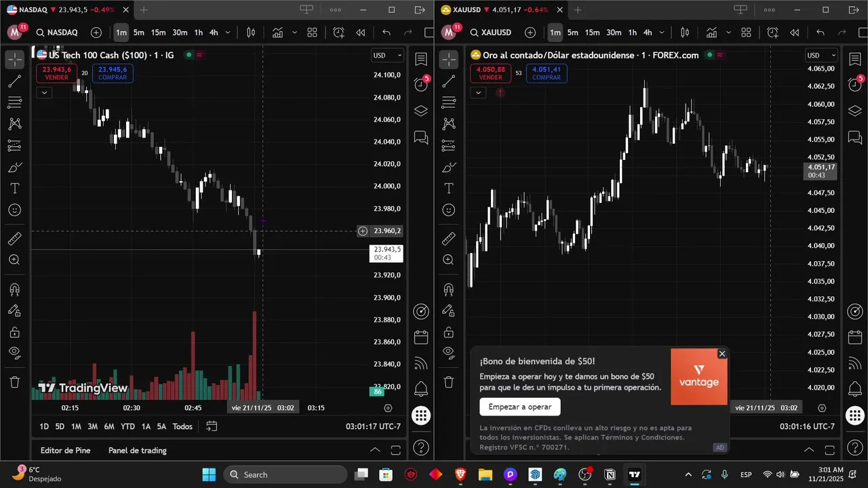This screenshot has height=488, width=868.
Task: Toggle magnet mode in XAUUSD window
Action: pyautogui.click(x=449, y=289)
